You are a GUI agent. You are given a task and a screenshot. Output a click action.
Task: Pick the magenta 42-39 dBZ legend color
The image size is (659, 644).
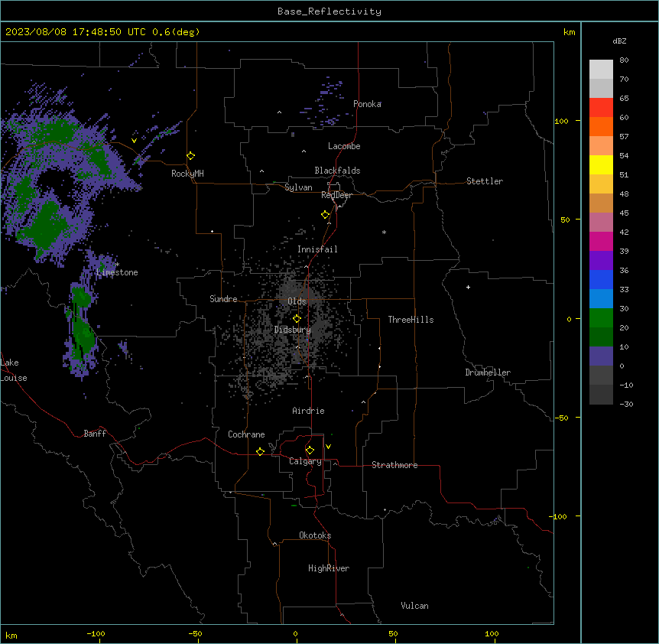pyautogui.click(x=601, y=241)
